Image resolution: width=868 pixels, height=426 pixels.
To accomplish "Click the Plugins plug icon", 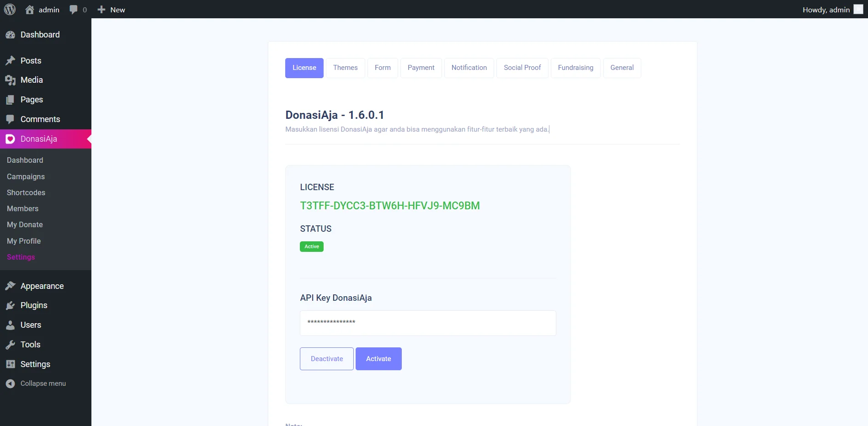I will [10, 305].
